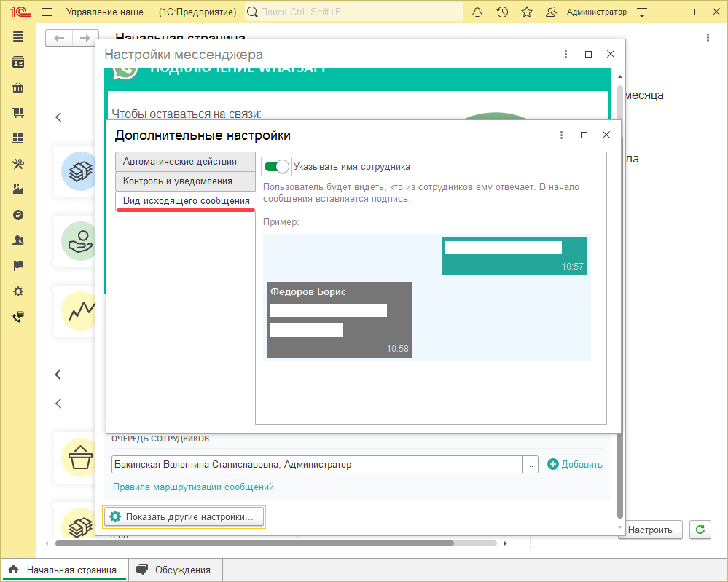Switch to 'Контроль и уведомления' tab
The image size is (728, 582).
[178, 181]
